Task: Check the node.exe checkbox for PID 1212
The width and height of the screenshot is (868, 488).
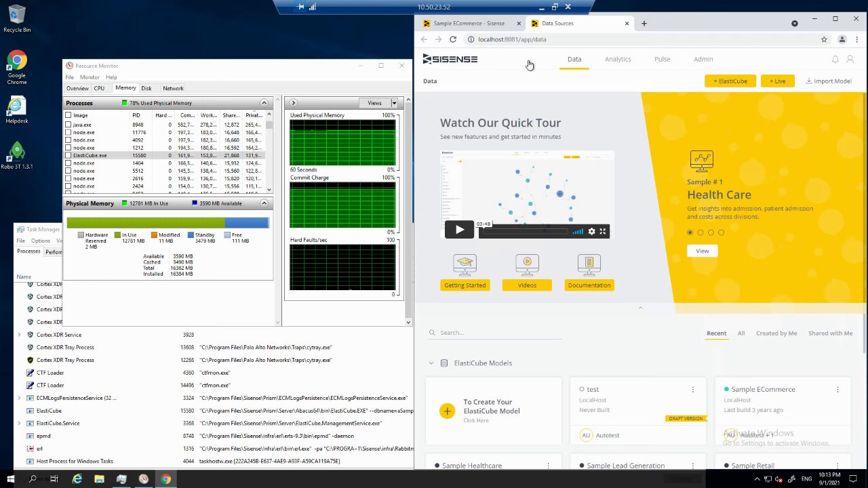Action: (x=68, y=148)
